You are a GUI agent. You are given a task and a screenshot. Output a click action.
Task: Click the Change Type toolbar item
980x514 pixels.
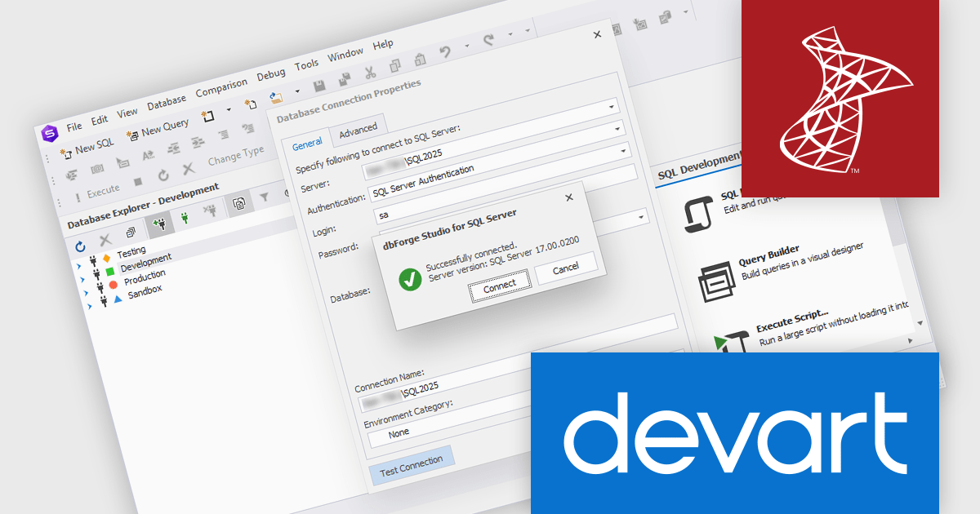(236, 155)
